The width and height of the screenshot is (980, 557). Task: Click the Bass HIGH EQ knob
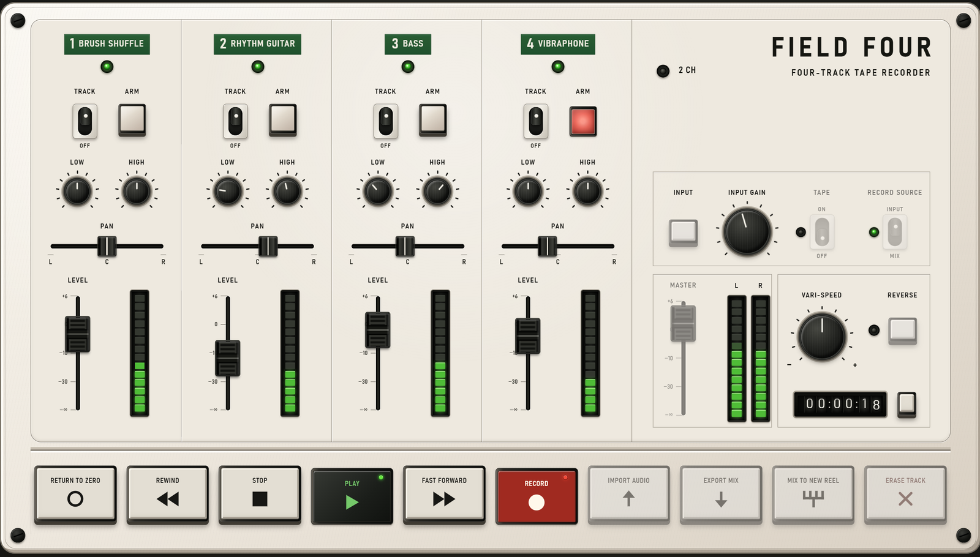pos(437,192)
